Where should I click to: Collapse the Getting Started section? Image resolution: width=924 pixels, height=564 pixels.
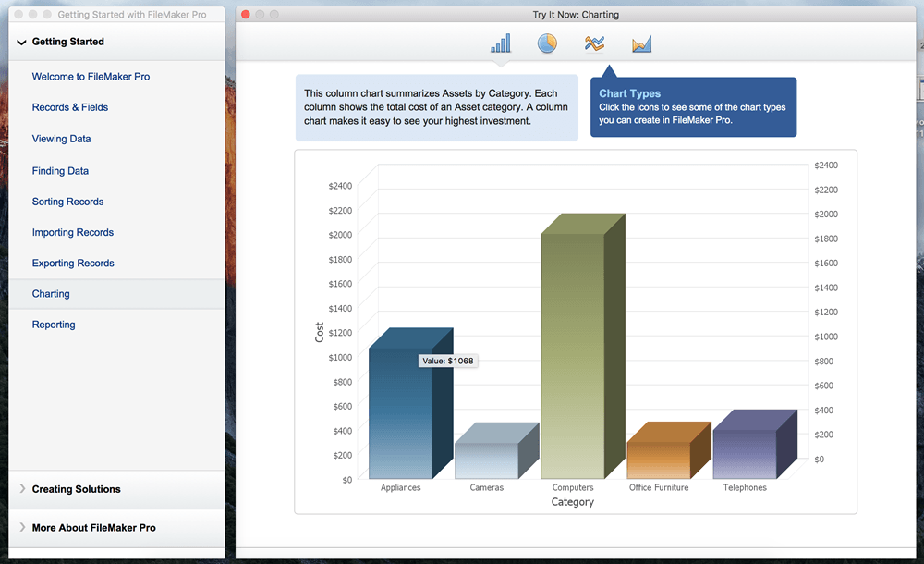22,42
